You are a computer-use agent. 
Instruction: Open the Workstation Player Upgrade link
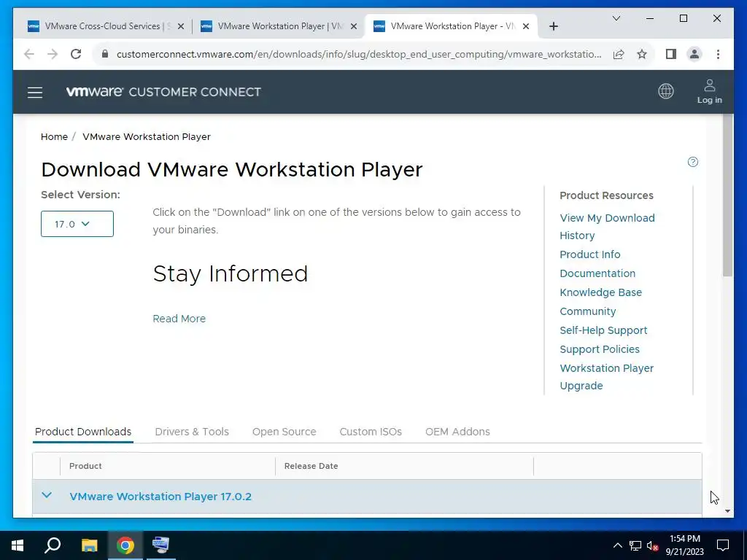tap(606, 377)
